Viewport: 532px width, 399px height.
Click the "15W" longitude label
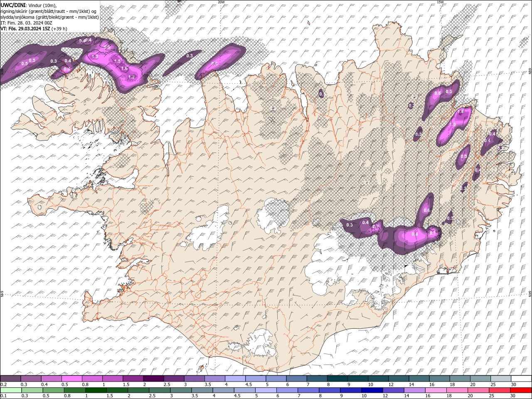pyautogui.click(x=440, y=2)
